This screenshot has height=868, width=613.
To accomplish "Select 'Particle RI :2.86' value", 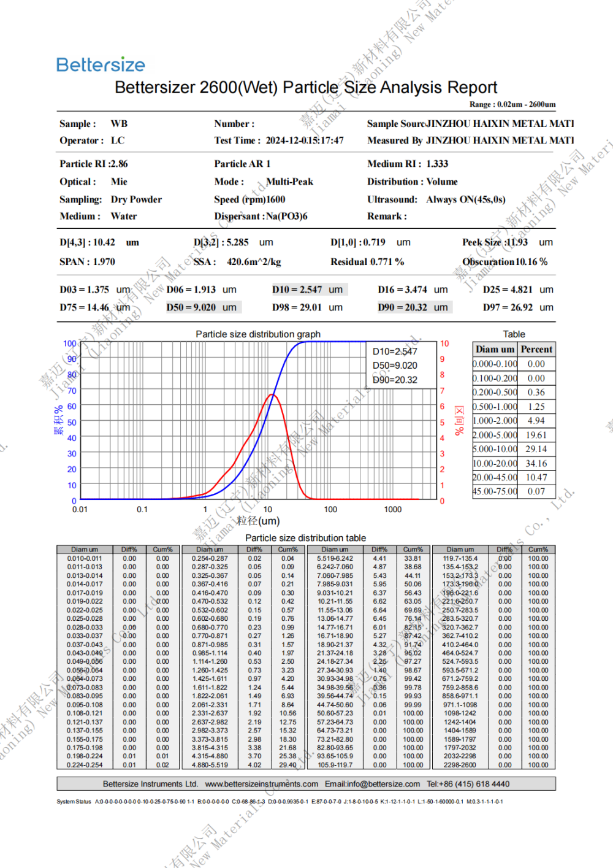I will pos(94,164).
